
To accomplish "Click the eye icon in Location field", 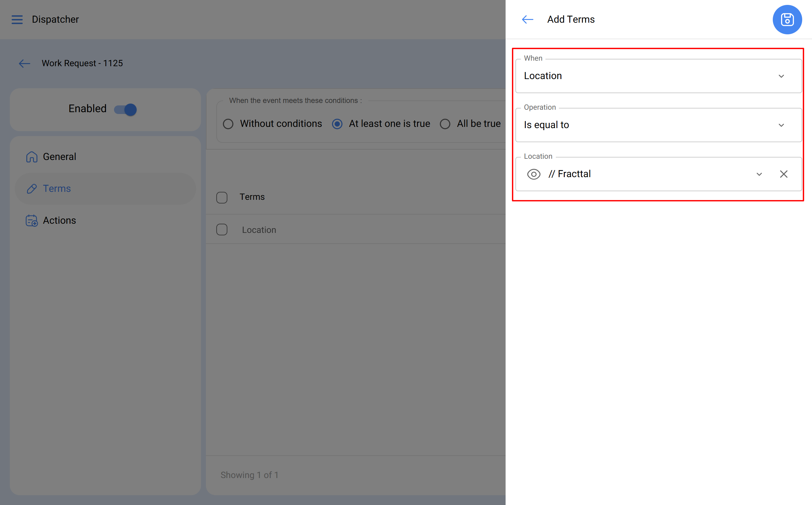I will pyautogui.click(x=533, y=174).
